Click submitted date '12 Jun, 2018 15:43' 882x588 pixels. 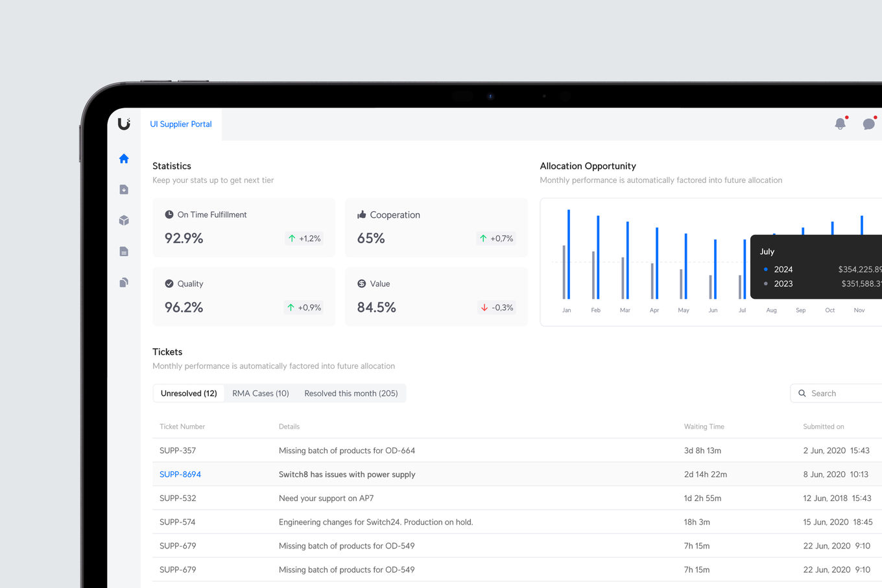click(837, 499)
